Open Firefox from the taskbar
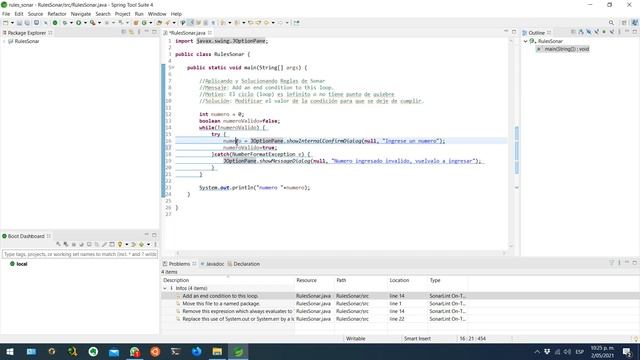This screenshot has width=640, height=360. pos(196,352)
